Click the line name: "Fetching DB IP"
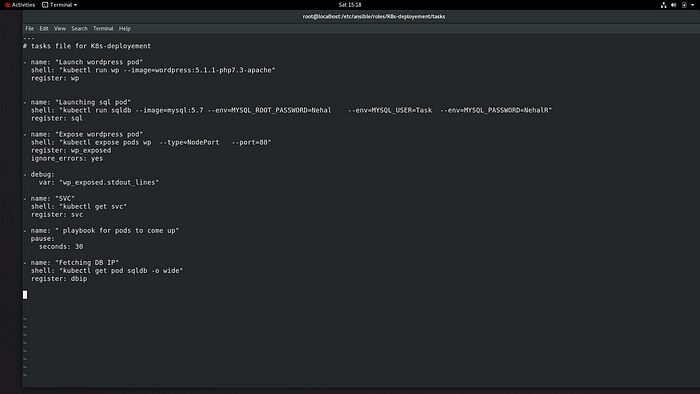The height and width of the screenshot is (394, 700). pyautogui.click(x=71, y=263)
